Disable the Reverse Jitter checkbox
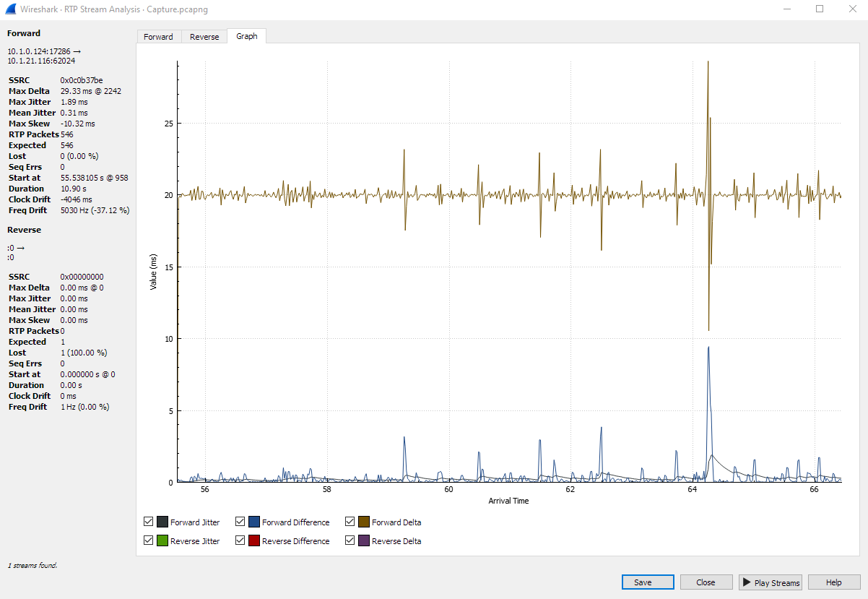Screen dimensions: 868x599 148,540
